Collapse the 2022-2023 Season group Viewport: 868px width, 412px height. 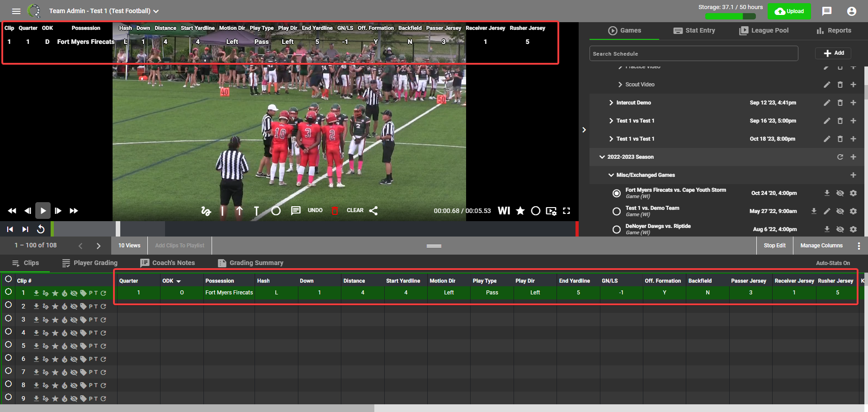[602, 157]
